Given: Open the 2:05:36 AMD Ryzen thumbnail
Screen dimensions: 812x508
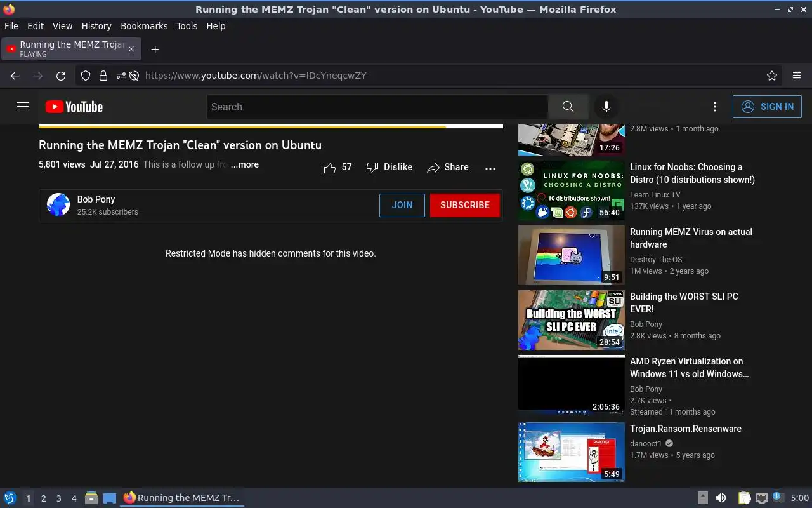Looking at the screenshot, I should (572, 385).
